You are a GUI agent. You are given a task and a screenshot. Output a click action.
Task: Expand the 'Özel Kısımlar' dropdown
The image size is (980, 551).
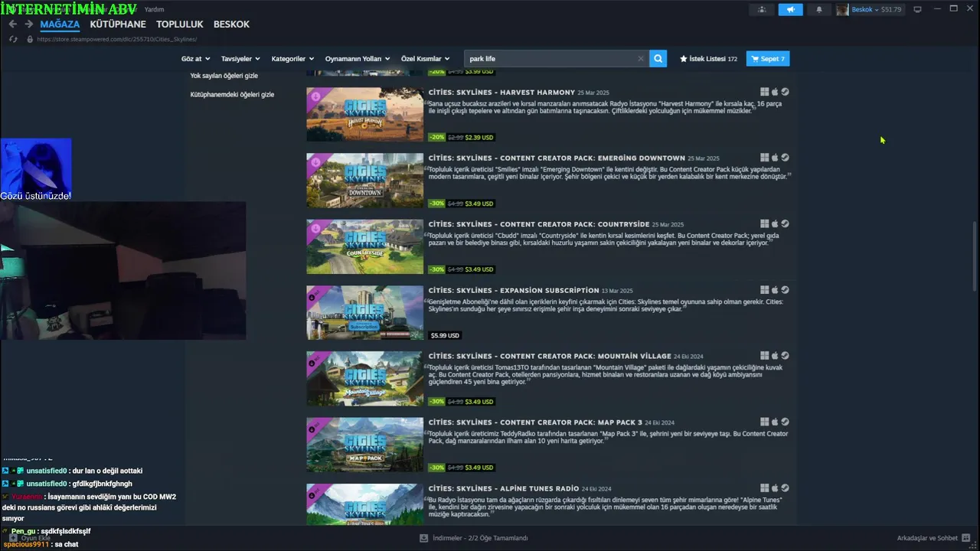(x=426, y=59)
